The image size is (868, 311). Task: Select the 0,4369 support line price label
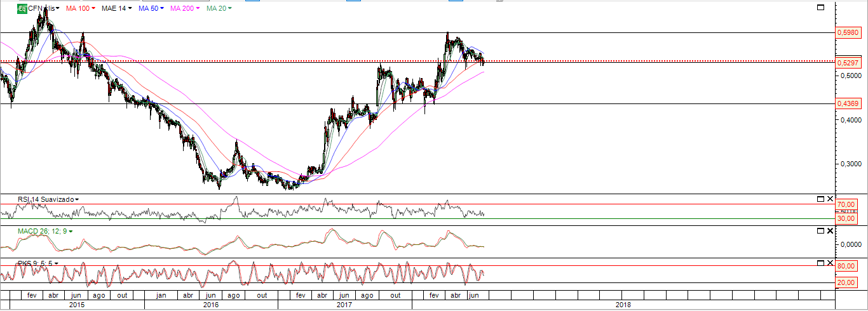point(848,103)
